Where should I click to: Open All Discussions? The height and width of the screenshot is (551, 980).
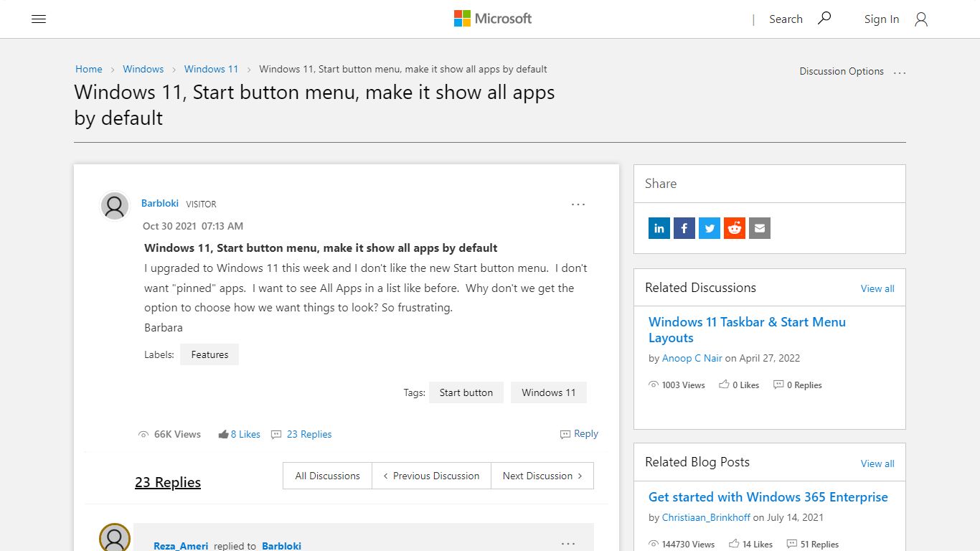[328, 476]
